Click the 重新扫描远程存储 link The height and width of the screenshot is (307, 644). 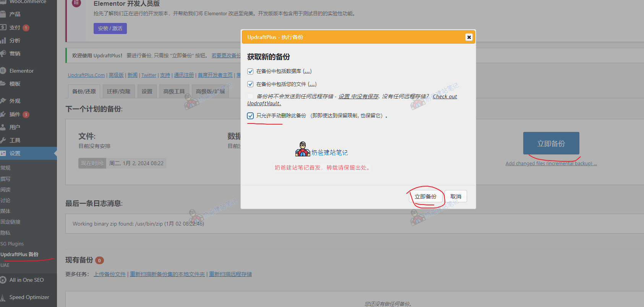coord(230,274)
